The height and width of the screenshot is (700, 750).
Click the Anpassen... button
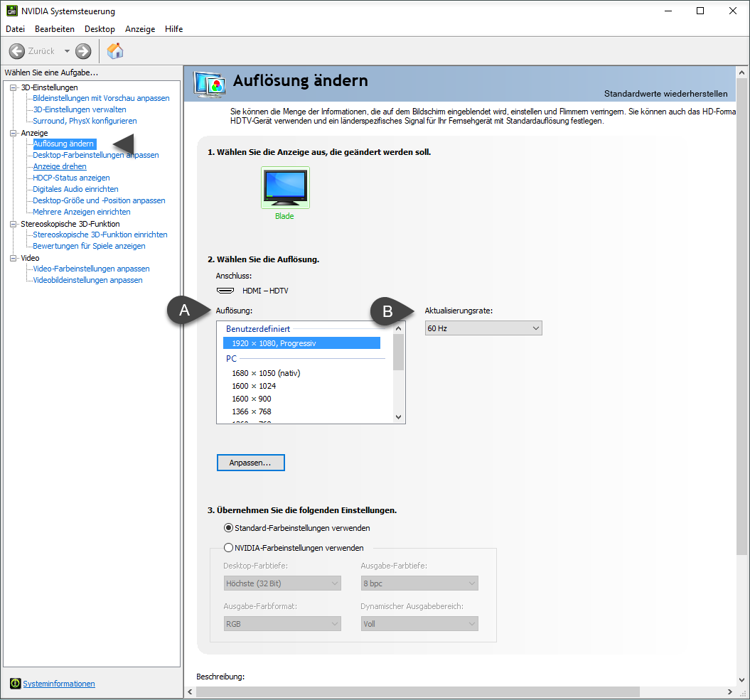click(x=251, y=463)
